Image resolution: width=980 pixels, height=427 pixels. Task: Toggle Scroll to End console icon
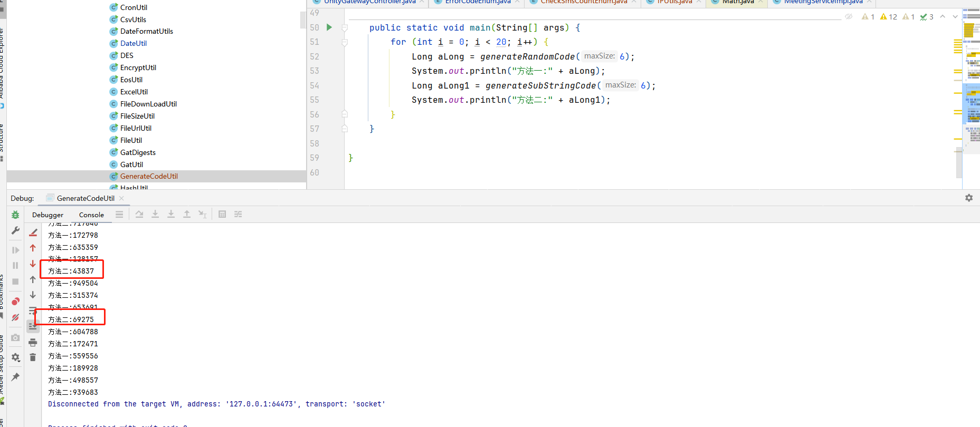pyautogui.click(x=33, y=327)
